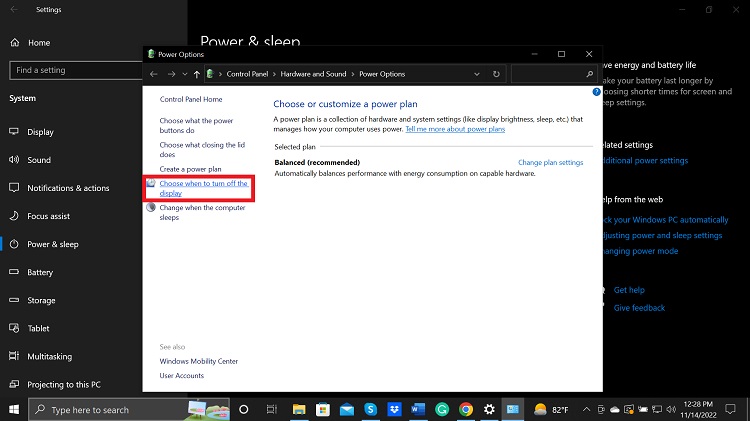The height and width of the screenshot is (421, 750).
Task: Expand the address bar history dropdown
Action: click(x=479, y=74)
